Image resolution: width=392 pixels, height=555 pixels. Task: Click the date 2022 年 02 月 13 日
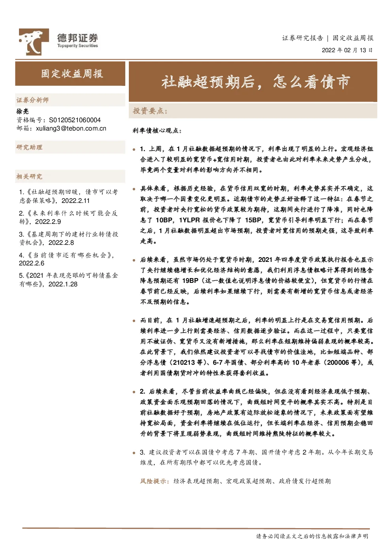347,50
